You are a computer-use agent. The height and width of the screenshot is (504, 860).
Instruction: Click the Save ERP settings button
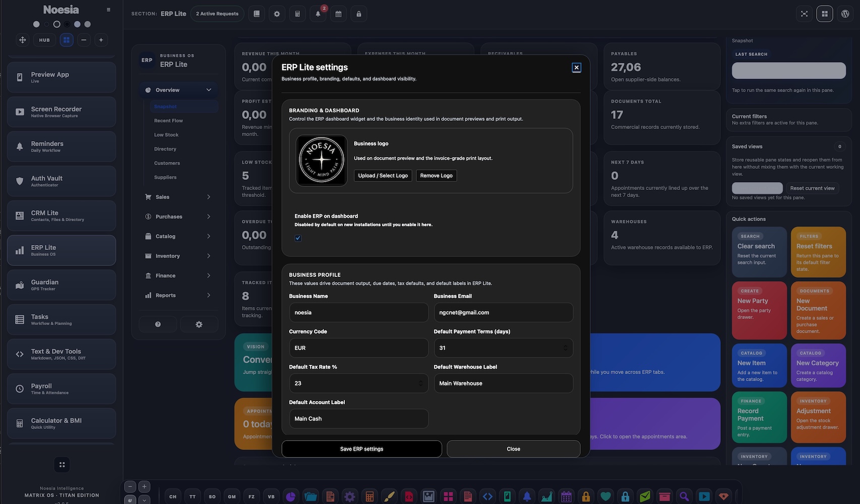click(361, 449)
